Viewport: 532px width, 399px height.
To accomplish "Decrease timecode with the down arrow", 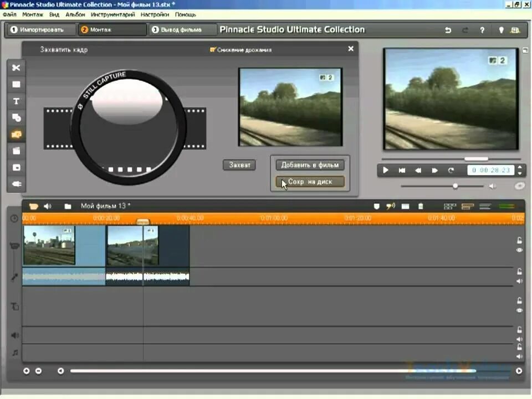I will (520, 173).
